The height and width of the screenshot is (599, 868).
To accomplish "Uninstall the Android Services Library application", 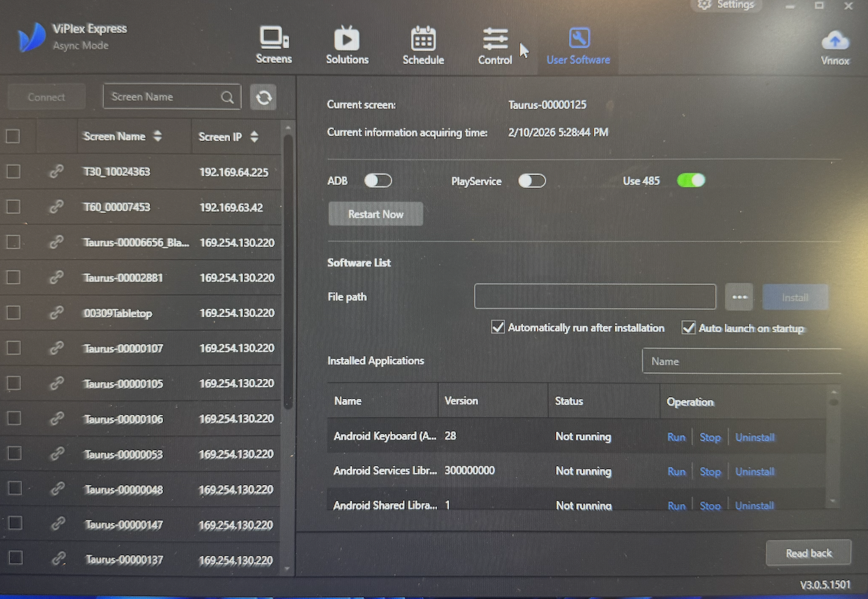I will (755, 472).
